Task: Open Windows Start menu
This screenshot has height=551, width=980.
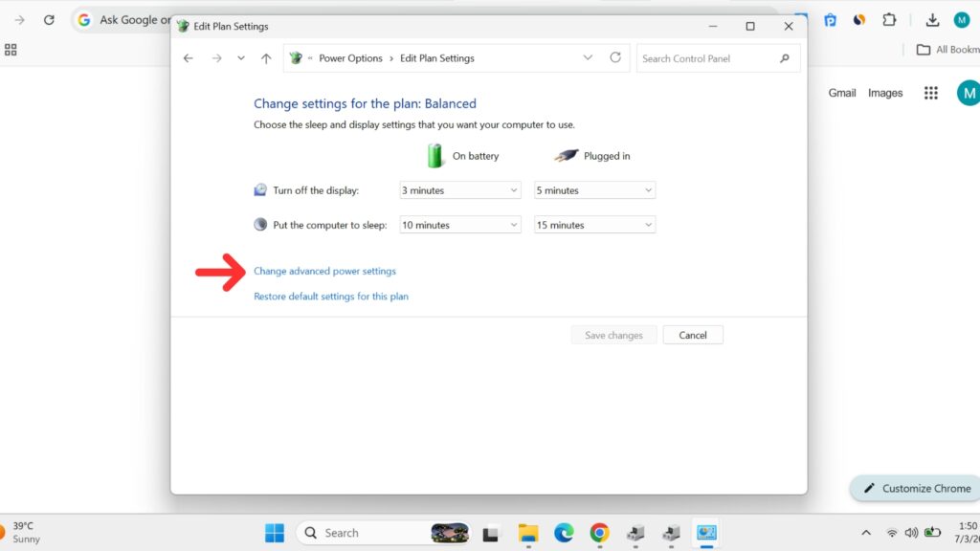Action: click(275, 533)
